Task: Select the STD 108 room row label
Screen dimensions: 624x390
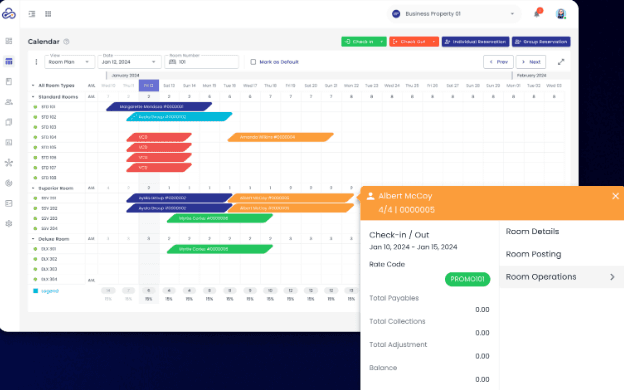Action: click(49, 177)
